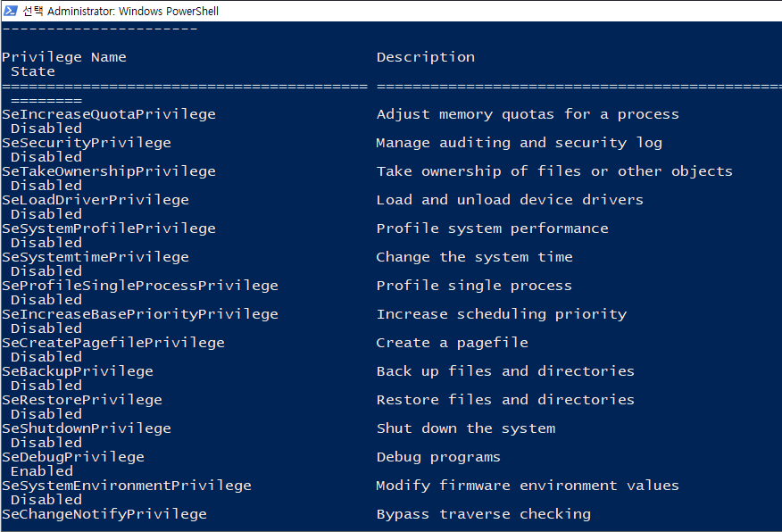Click SeSecurityPrivilege entry
The height and width of the screenshot is (532, 782).
pyautogui.click(x=86, y=143)
